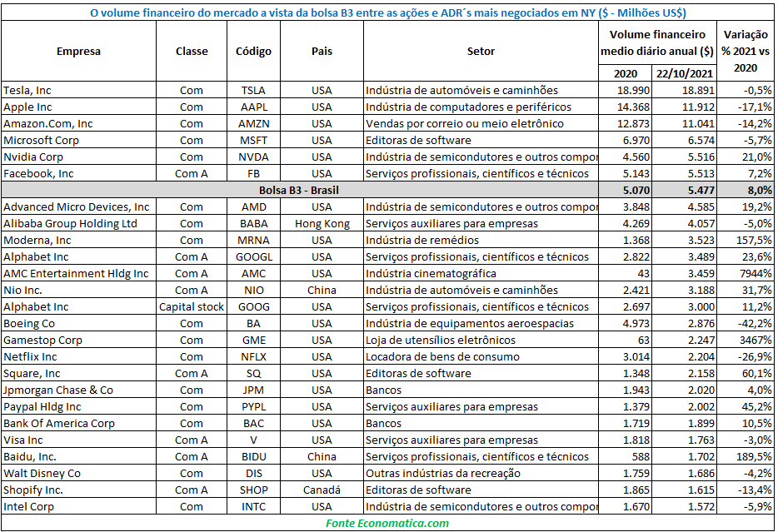Click the 'MRNA' ticker code
The image size is (778, 532).
253,241
